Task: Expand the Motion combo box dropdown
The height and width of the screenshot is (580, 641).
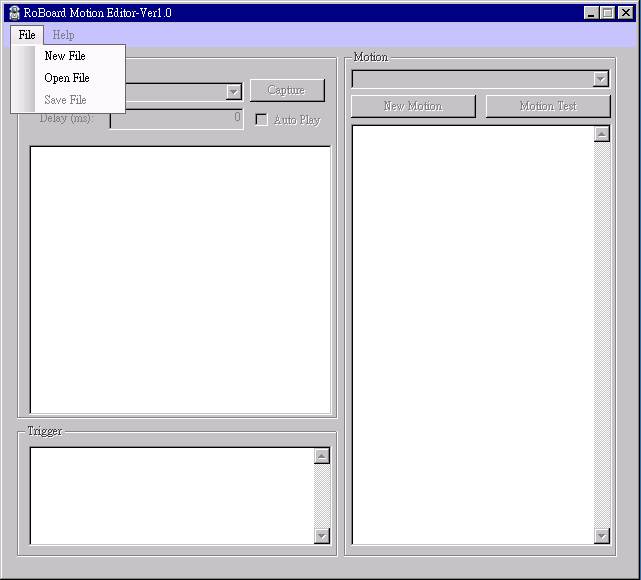Action: point(601,79)
